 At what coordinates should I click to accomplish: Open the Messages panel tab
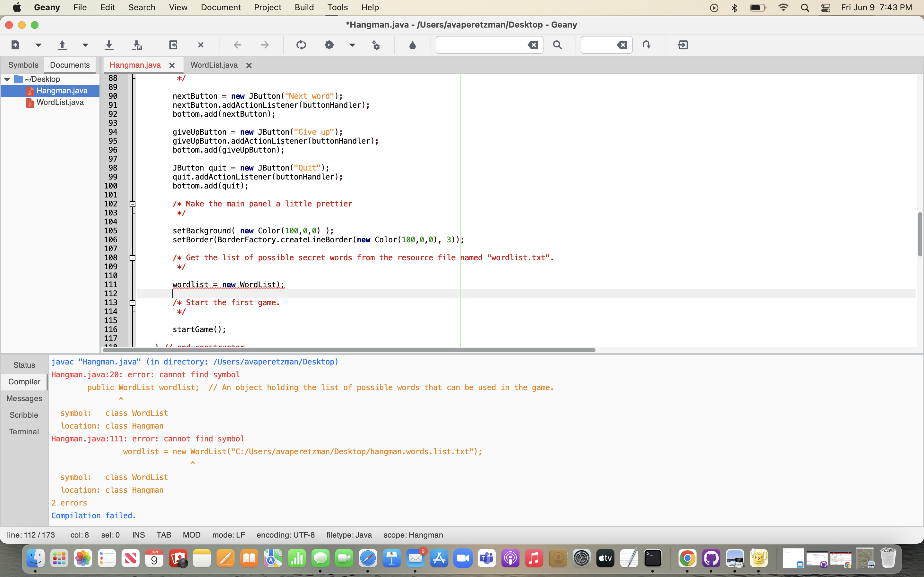(x=24, y=398)
